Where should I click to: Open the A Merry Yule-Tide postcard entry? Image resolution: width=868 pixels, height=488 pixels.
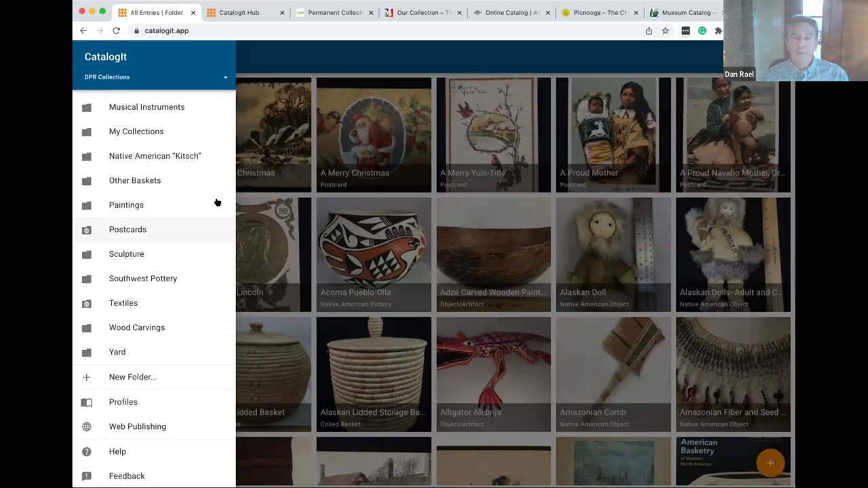coord(494,135)
